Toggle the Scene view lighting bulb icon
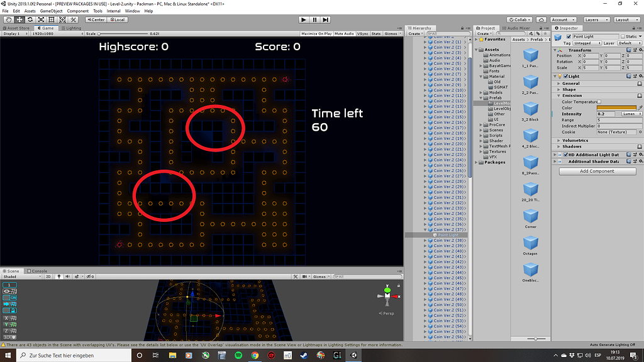 60,276
